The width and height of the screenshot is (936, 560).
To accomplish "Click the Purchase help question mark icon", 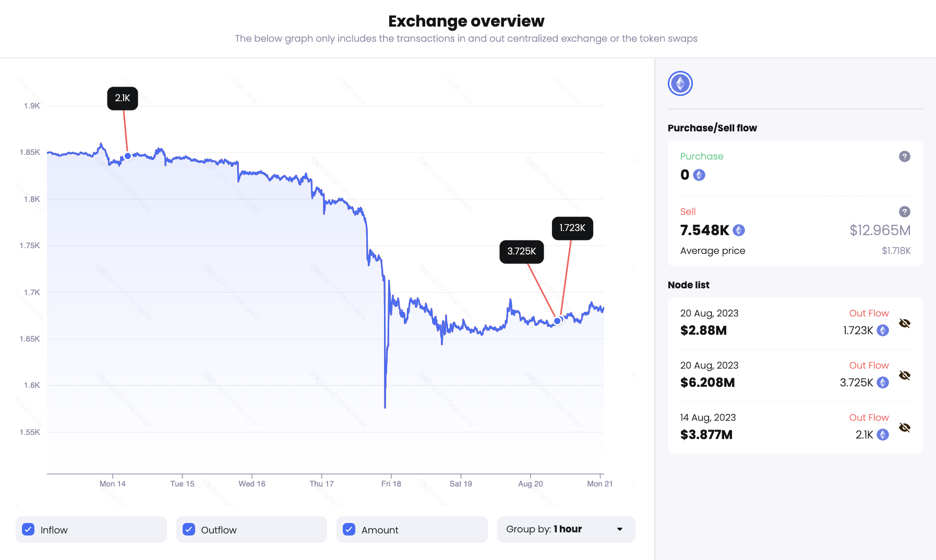I will click(x=904, y=156).
